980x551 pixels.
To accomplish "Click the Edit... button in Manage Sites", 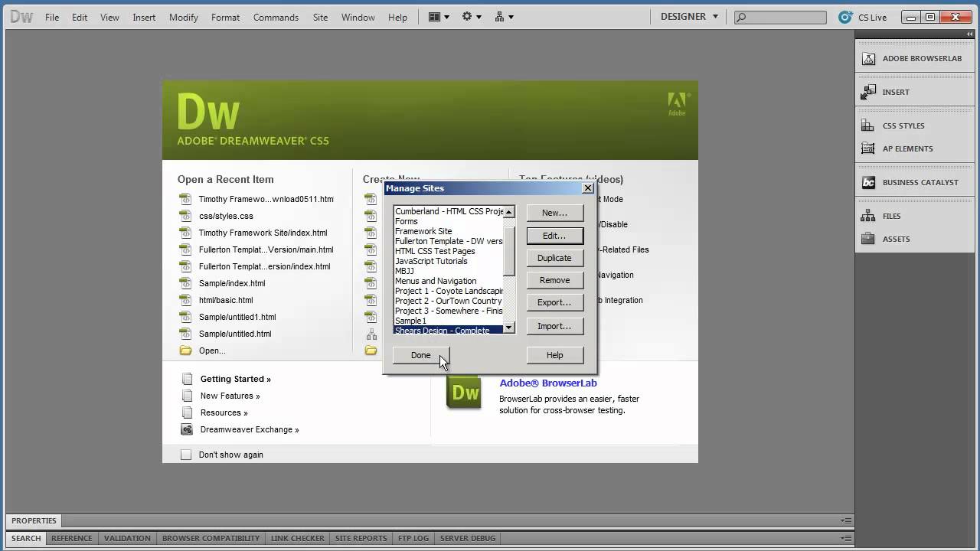I will (554, 236).
